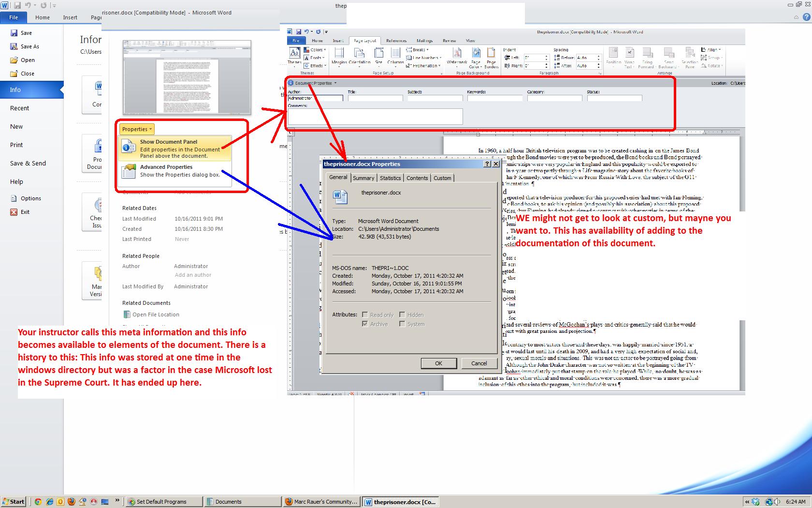The width and height of the screenshot is (812, 508).
Task: Click the Google Chrome quick launch icon
Action: click(38, 502)
